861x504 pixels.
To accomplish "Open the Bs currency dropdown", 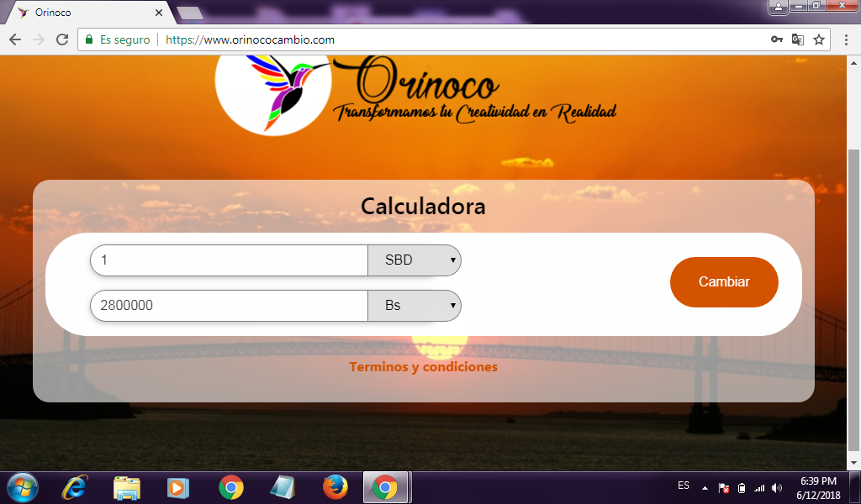I will tap(415, 306).
